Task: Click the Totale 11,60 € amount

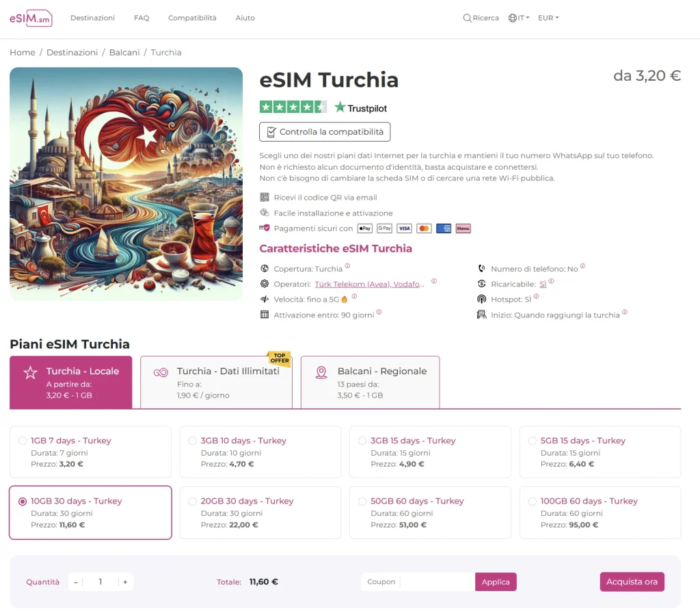Action: 263,581
